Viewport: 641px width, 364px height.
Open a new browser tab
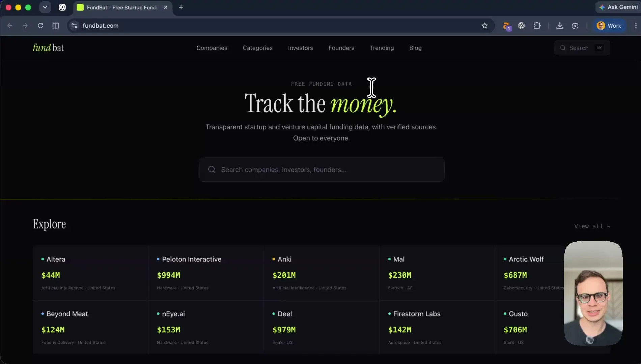coord(181,7)
